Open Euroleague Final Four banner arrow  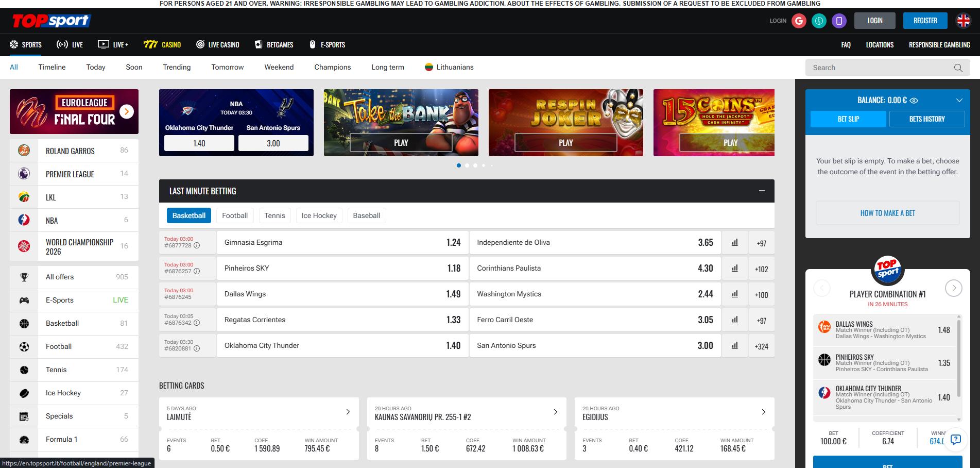click(127, 111)
